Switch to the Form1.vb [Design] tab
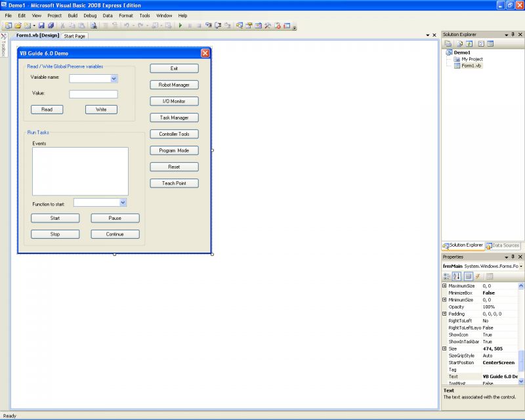This screenshot has width=525, height=420. coord(37,35)
